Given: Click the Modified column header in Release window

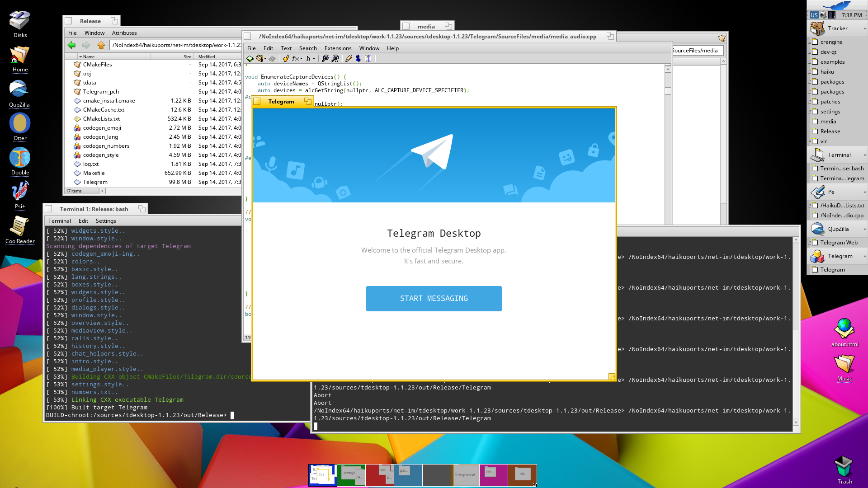Looking at the screenshot, I should point(218,57).
